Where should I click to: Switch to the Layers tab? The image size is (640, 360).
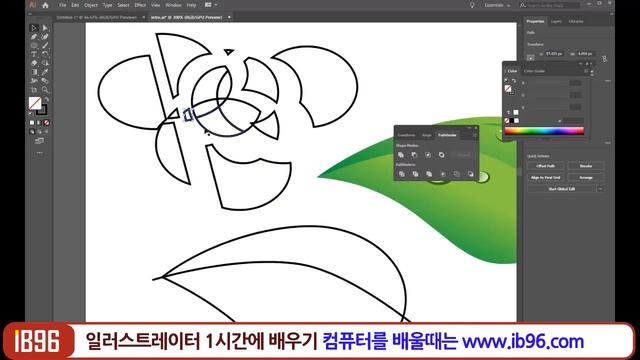(556, 21)
